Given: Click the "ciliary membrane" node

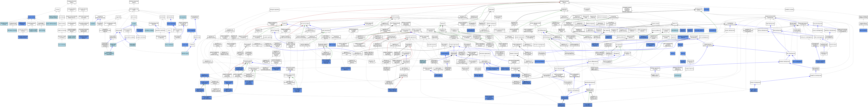Looking at the screenshot, I should coord(169,45).
